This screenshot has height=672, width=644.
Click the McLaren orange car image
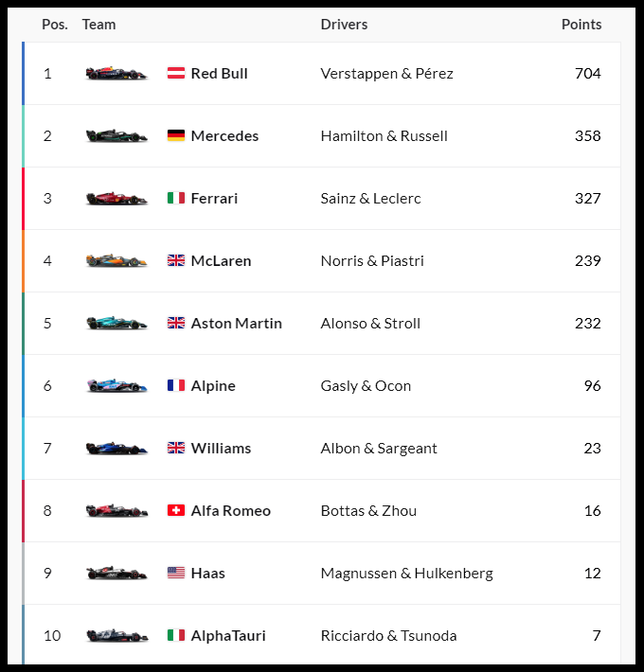click(x=116, y=260)
